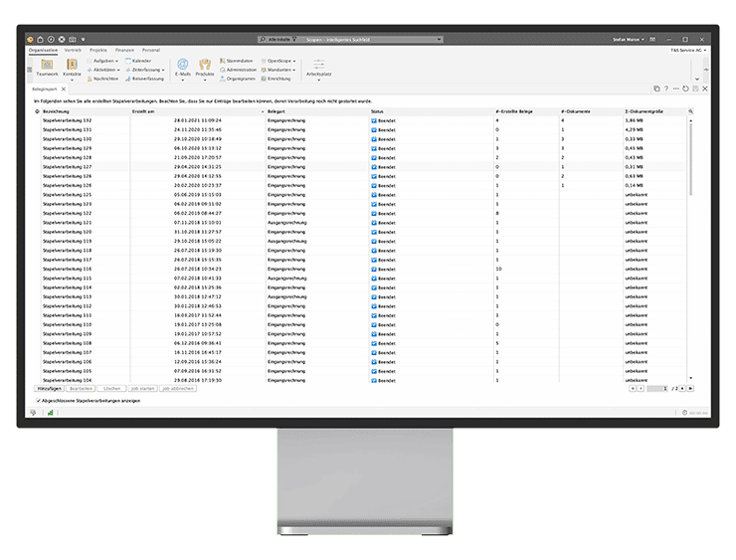Open the Kontakte address book icon

click(x=72, y=65)
